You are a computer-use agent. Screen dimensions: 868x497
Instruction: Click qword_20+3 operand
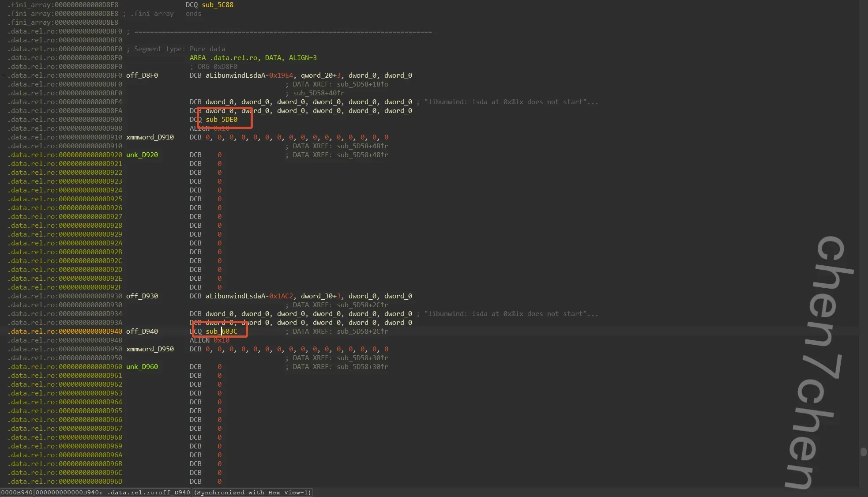pos(320,75)
